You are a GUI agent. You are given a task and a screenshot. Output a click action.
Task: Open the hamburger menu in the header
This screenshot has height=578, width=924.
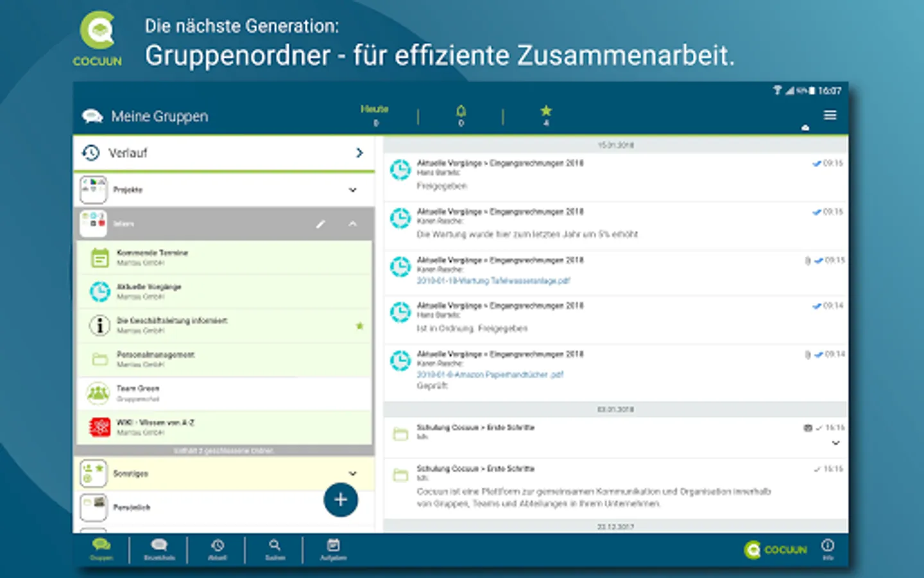[830, 115]
